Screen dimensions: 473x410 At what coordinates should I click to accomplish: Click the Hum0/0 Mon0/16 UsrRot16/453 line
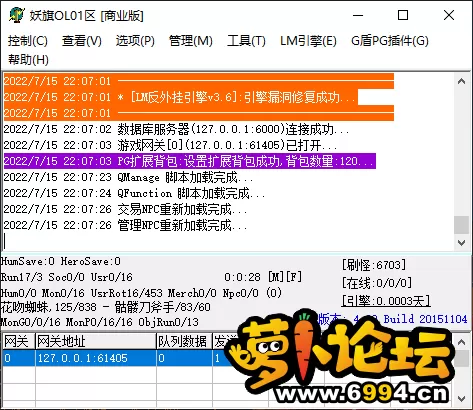141,293
